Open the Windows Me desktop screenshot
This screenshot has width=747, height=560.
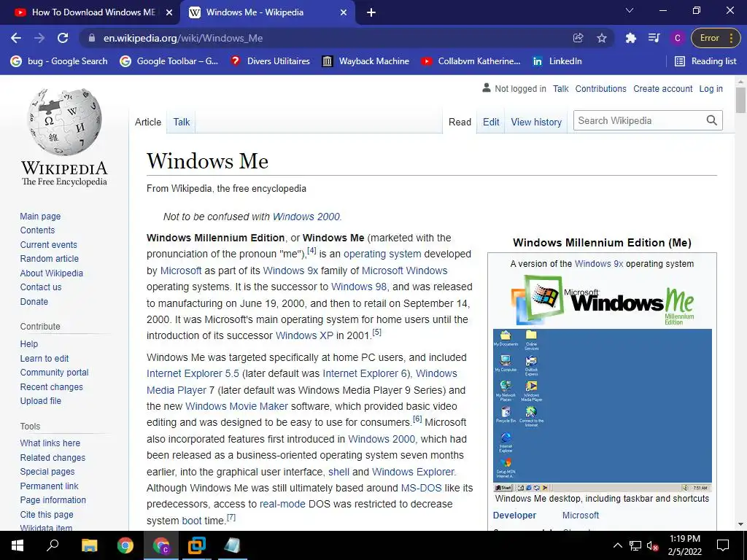click(x=602, y=410)
